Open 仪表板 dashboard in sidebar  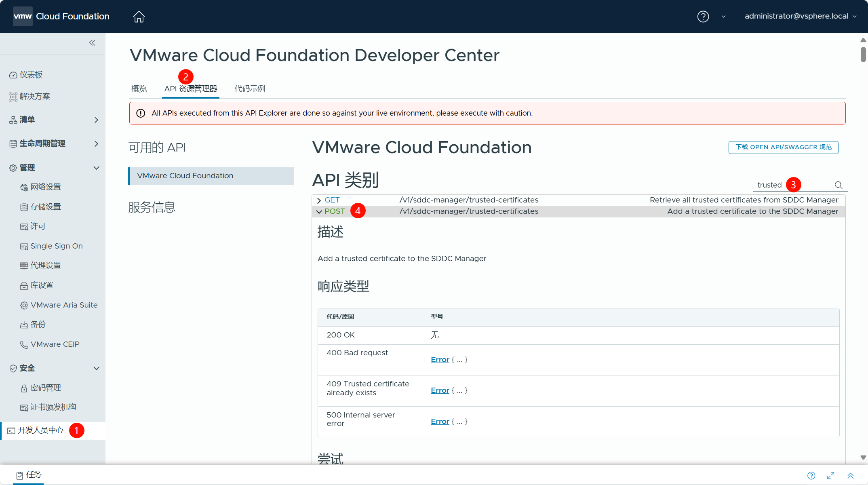click(x=31, y=75)
